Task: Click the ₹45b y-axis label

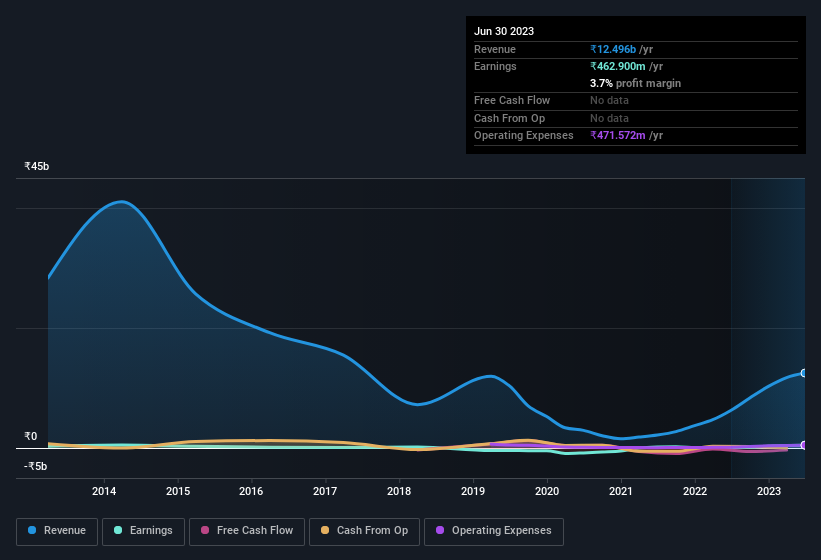Action: (x=37, y=166)
